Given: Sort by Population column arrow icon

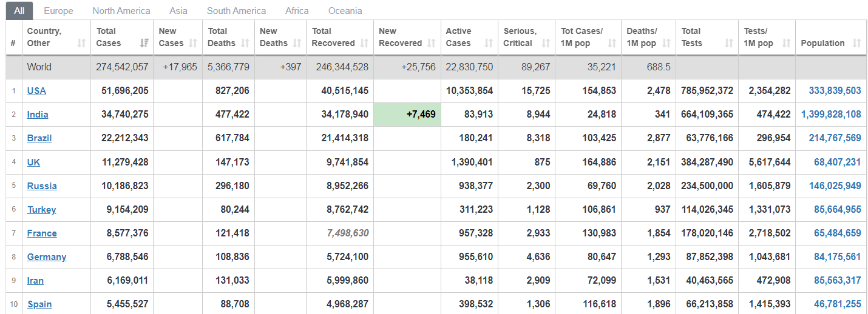Looking at the screenshot, I should point(857,43).
